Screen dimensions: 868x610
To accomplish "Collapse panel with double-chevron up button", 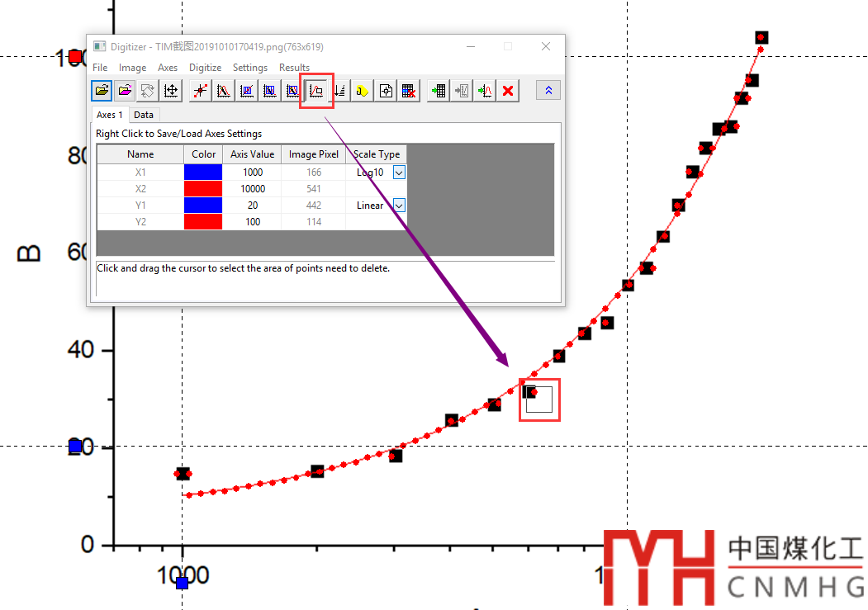I will pyautogui.click(x=548, y=90).
